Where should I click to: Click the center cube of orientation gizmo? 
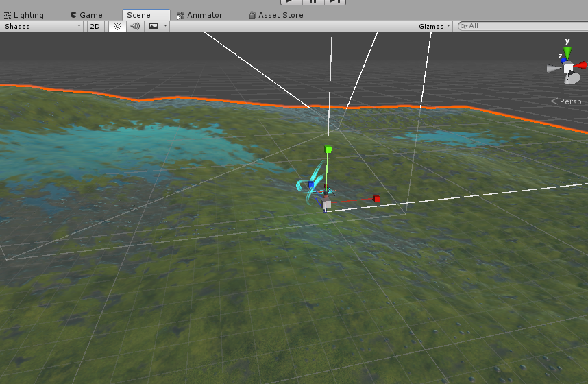(569, 69)
